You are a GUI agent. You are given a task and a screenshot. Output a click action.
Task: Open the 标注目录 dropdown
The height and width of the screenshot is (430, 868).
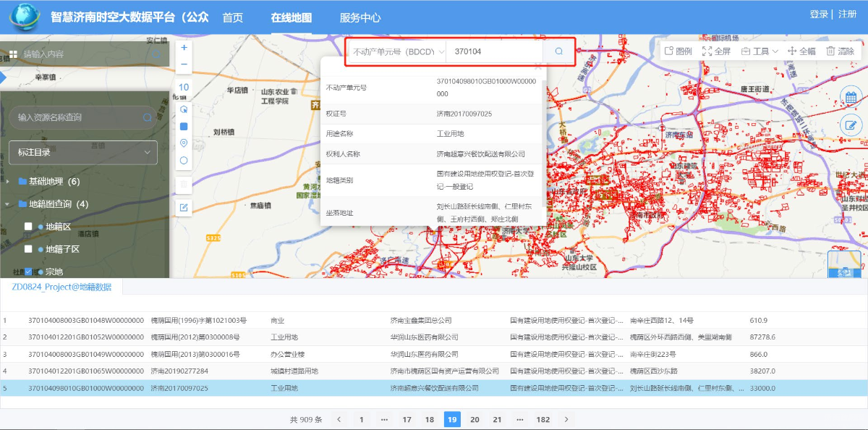[x=82, y=153]
